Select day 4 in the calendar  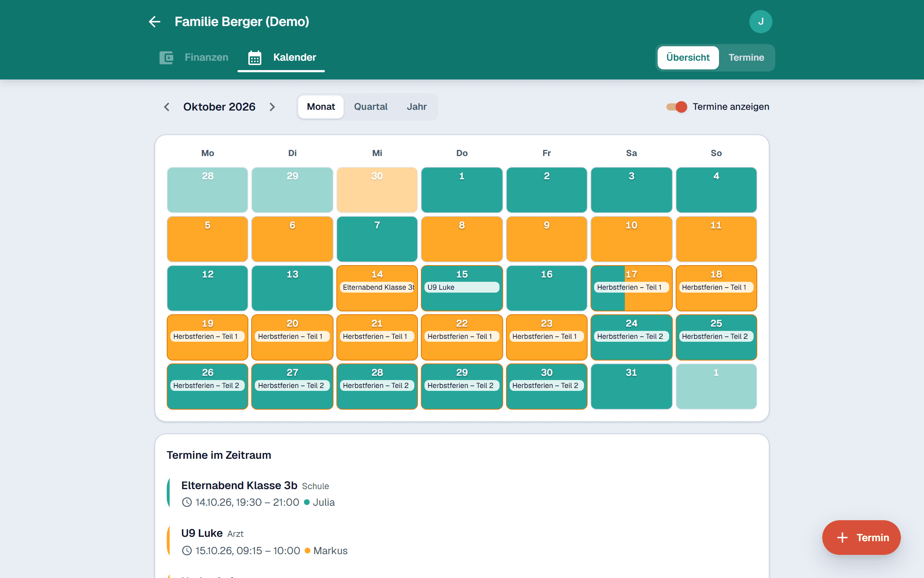pos(716,190)
